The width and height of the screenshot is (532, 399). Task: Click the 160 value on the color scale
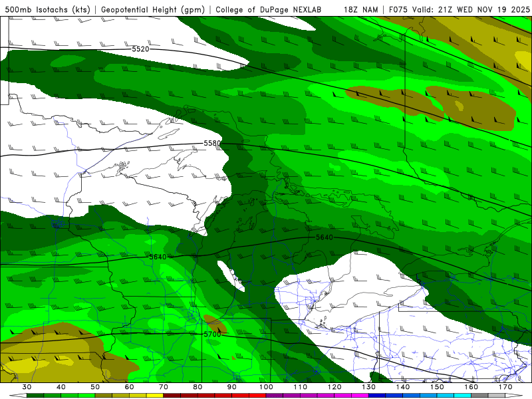click(x=471, y=387)
